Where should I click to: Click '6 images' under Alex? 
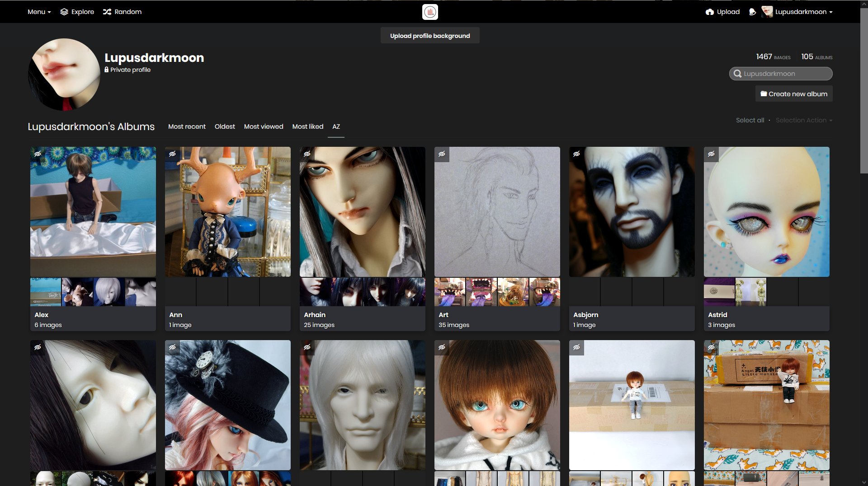[48, 325]
